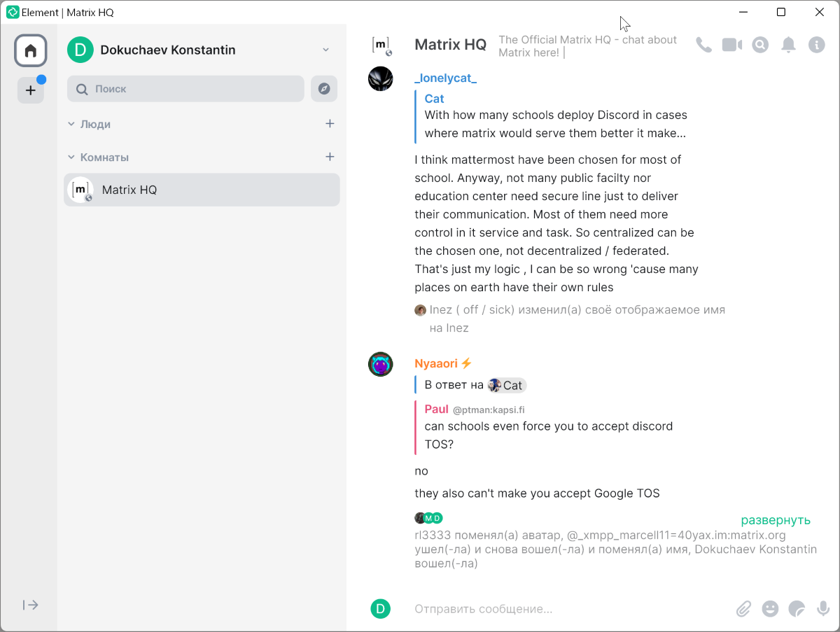Click own avatar D beside composer
Viewport: 840px width, 632px height.
click(380, 609)
